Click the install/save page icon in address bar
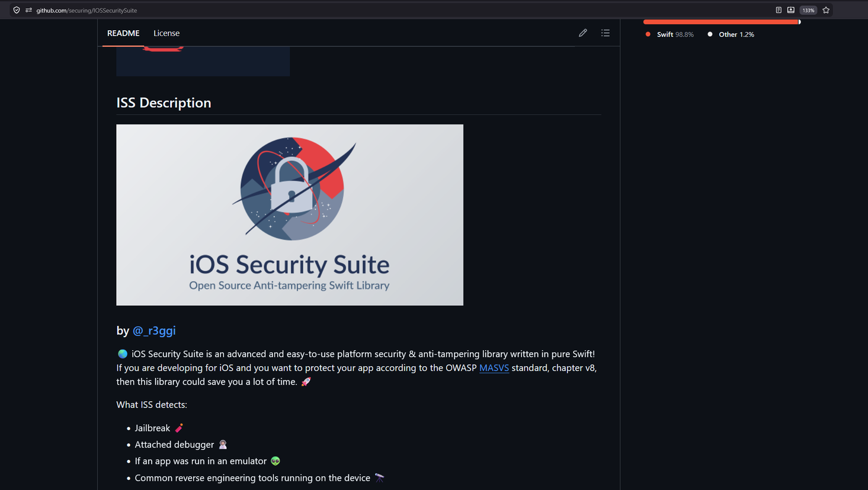Screen dimensions: 868x490 coord(791,10)
